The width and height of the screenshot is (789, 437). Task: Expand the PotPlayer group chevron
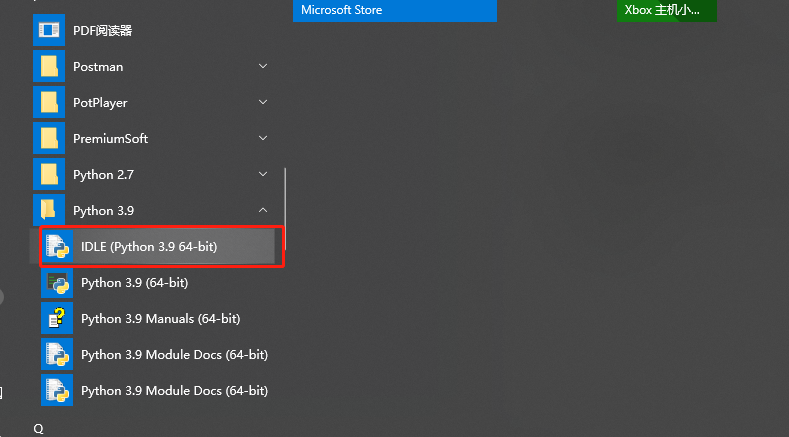coord(263,102)
